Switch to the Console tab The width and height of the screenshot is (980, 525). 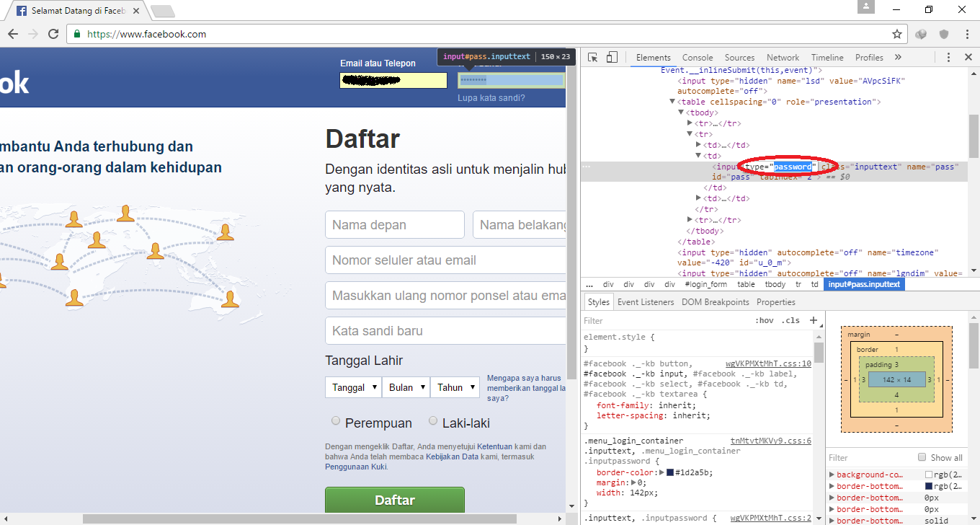698,58
